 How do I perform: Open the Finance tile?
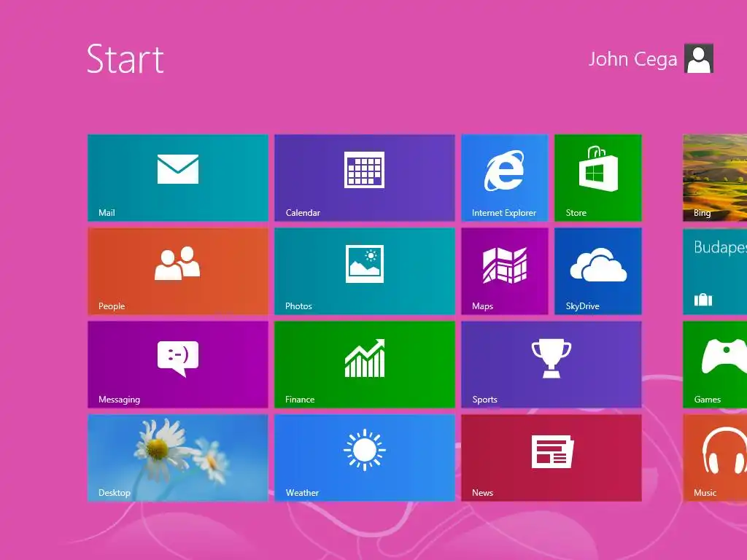point(365,365)
